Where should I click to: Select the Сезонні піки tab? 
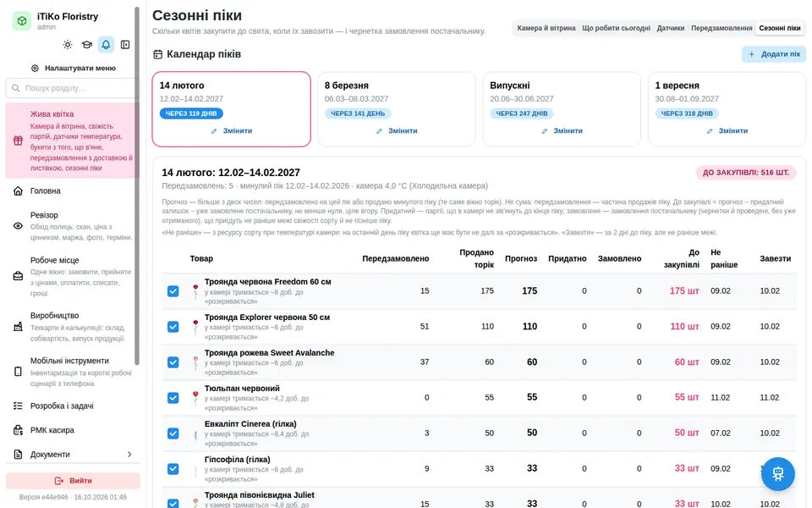click(780, 28)
